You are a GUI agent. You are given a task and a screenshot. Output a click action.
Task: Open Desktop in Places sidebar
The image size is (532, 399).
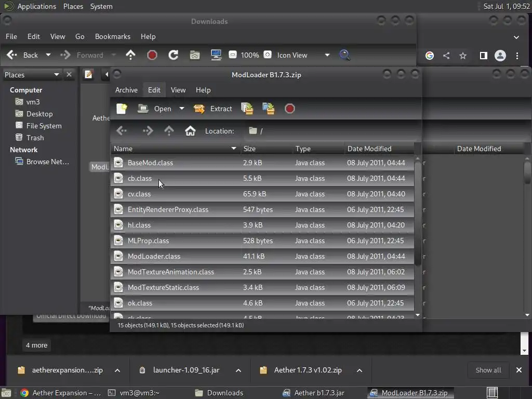pyautogui.click(x=34, y=114)
